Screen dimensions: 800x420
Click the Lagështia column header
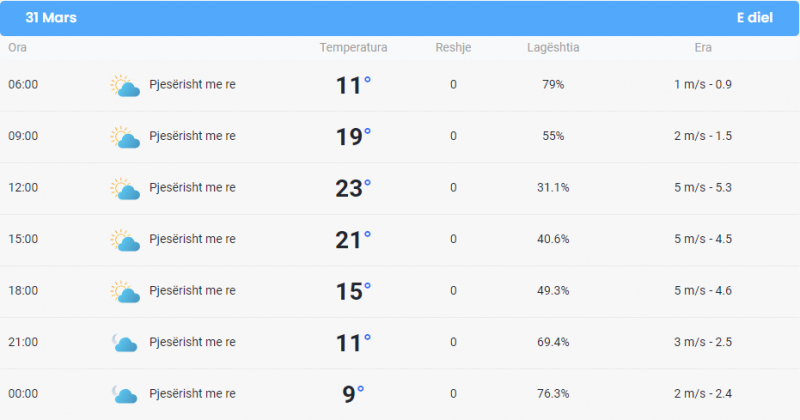(x=553, y=47)
